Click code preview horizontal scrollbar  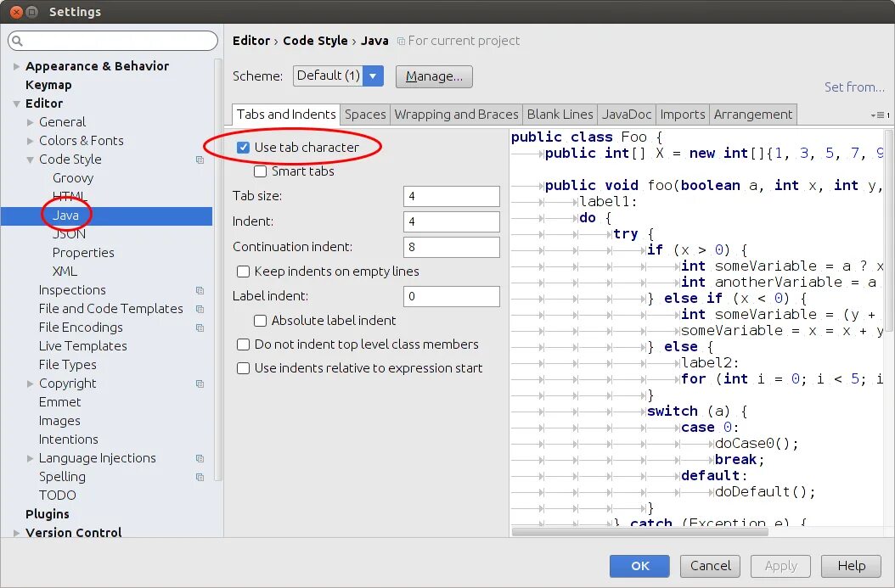click(640, 531)
